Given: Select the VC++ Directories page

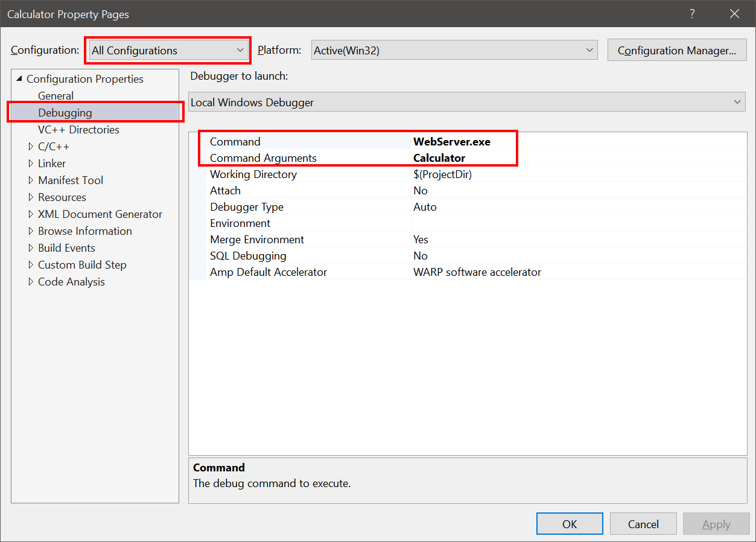Looking at the screenshot, I should click(78, 130).
